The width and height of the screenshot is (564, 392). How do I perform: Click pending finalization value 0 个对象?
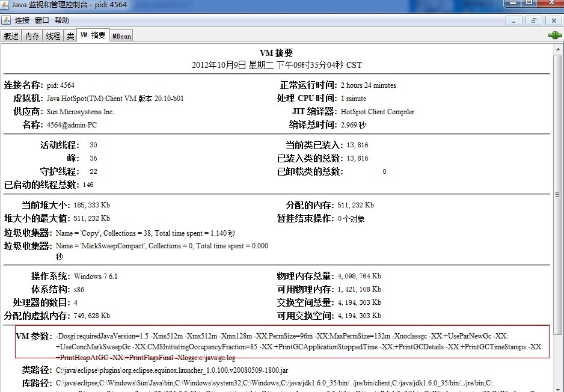click(351, 219)
